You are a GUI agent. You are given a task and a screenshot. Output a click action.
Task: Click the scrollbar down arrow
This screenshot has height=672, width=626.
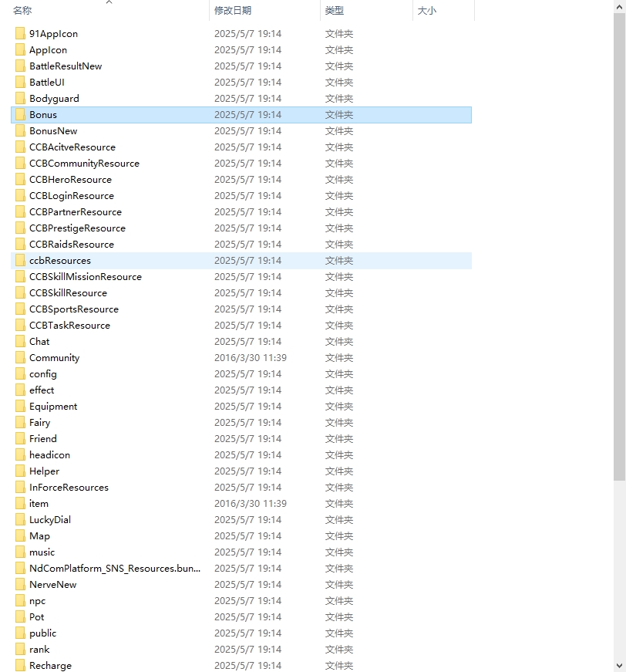(620, 666)
